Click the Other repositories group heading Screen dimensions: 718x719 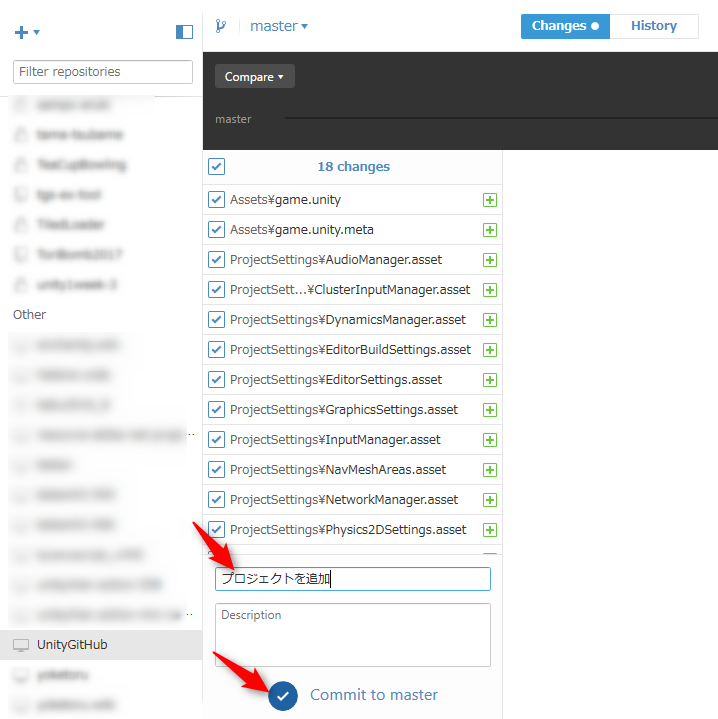pyautogui.click(x=29, y=315)
